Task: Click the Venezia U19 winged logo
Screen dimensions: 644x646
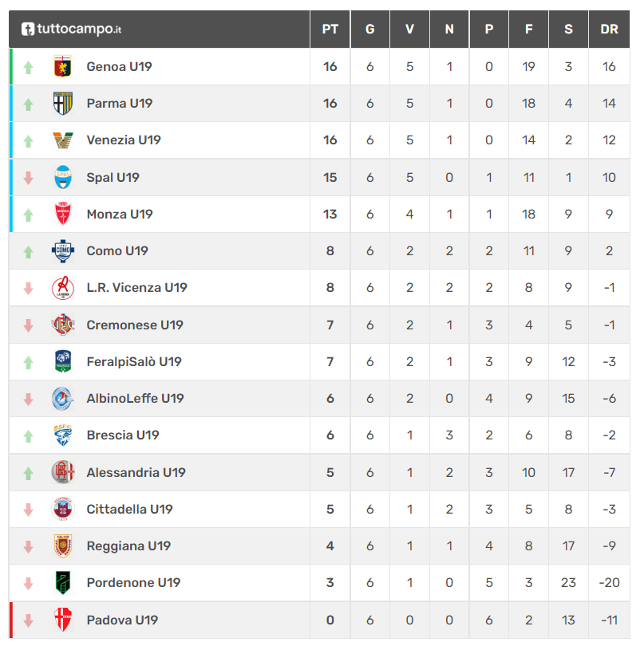Action: click(x=63, y=140)
